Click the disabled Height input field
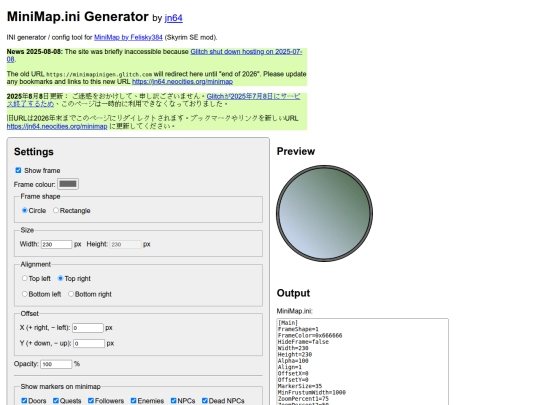Viewport: 540px width, 405px height. 126,245
